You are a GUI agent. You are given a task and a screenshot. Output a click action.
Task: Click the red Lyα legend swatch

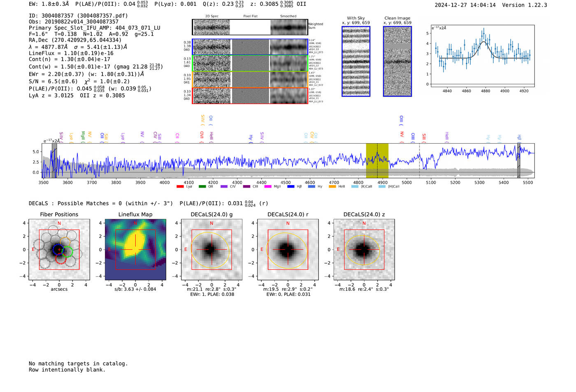click(x=180, y=187)
